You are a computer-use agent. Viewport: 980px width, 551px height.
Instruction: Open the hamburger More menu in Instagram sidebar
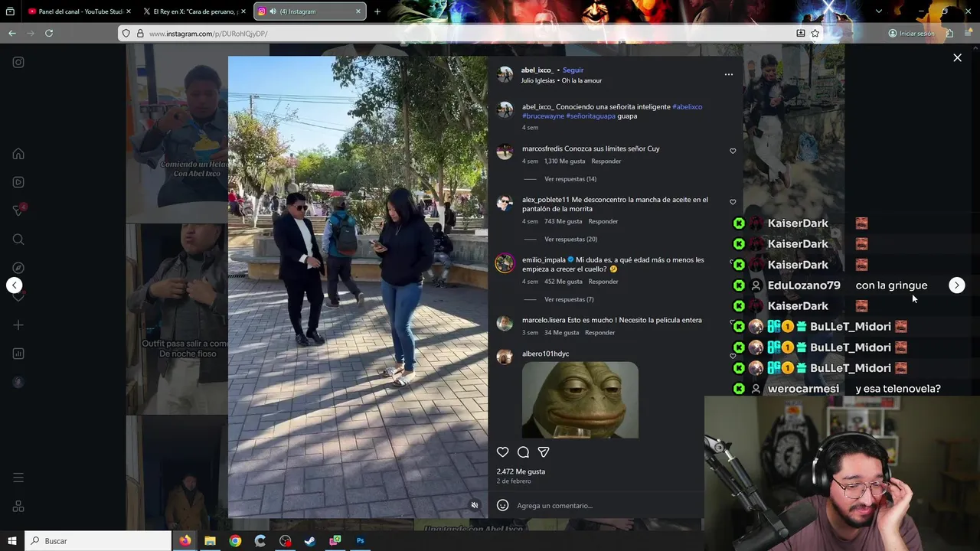click(x=18, y=478)
